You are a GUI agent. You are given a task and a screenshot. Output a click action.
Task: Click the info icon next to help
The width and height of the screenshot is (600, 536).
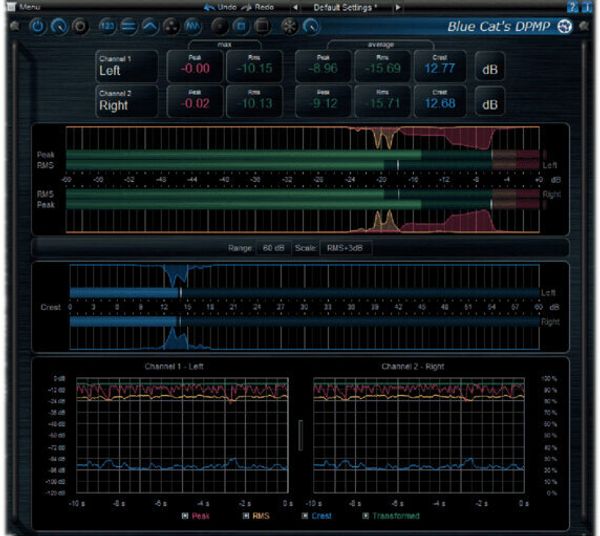coord(586,7)
